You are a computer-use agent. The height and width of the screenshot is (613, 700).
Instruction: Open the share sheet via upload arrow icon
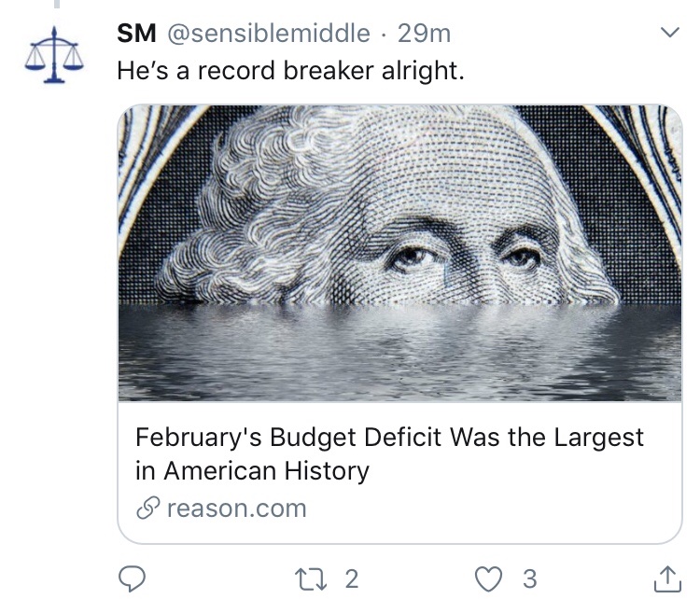coord(665,579)
